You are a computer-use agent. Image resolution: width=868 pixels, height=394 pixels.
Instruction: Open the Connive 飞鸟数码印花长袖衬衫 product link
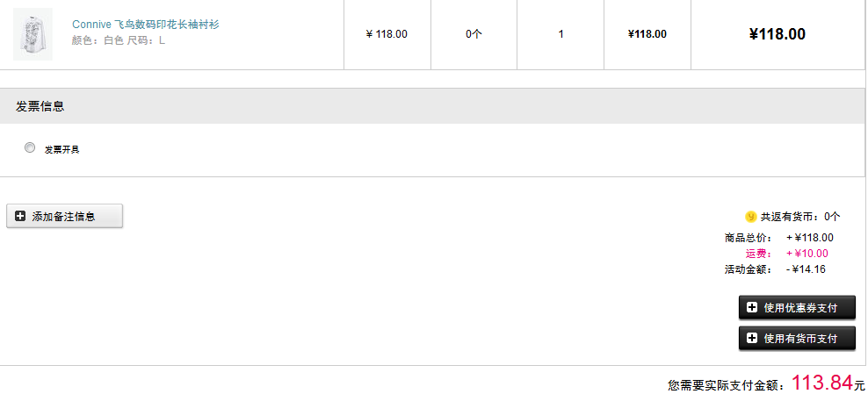(146, 25)
